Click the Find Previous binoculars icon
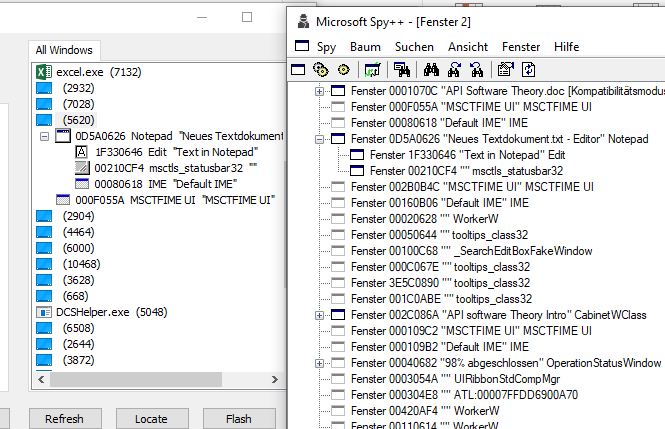665x429 pixels. (477, 70)
